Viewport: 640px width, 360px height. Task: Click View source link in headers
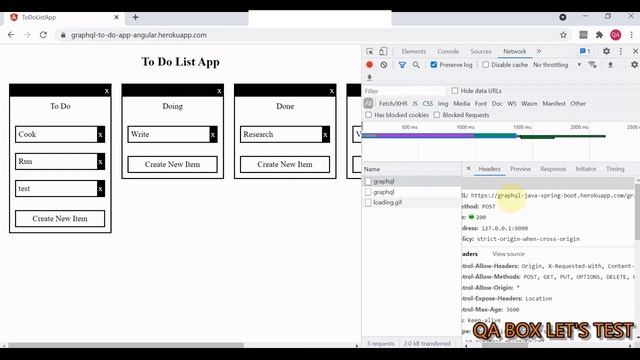[508, 254]
